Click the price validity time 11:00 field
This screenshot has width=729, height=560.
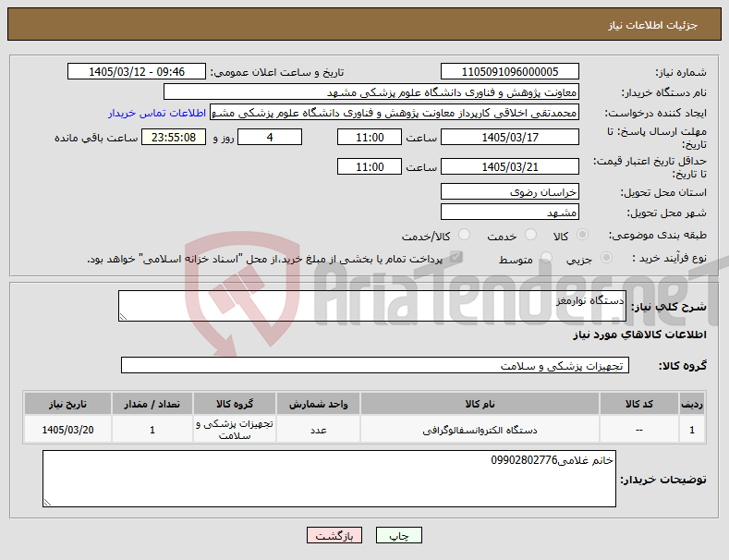(370, 166)
